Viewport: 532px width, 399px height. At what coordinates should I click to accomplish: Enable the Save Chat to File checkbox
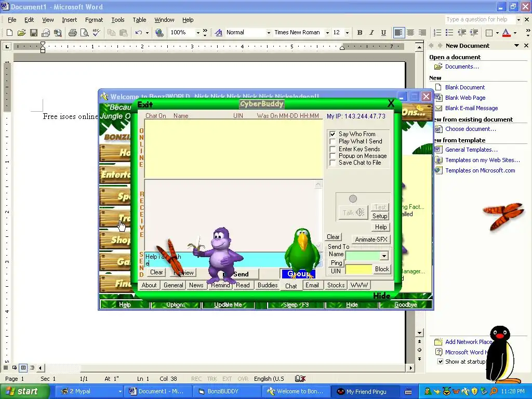332,163
